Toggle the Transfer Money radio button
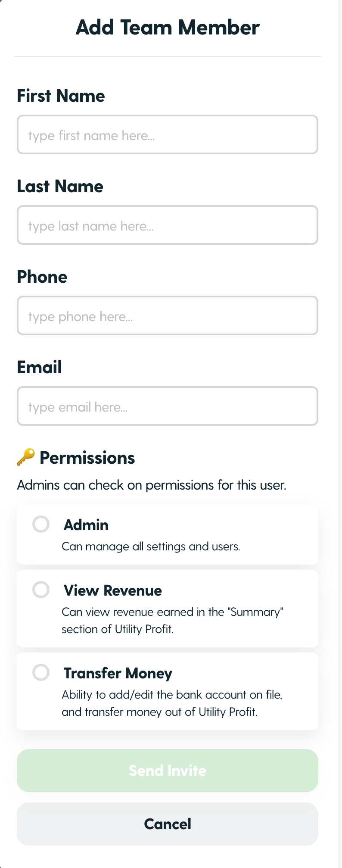342x868 pixels. (x=41, y=672)
